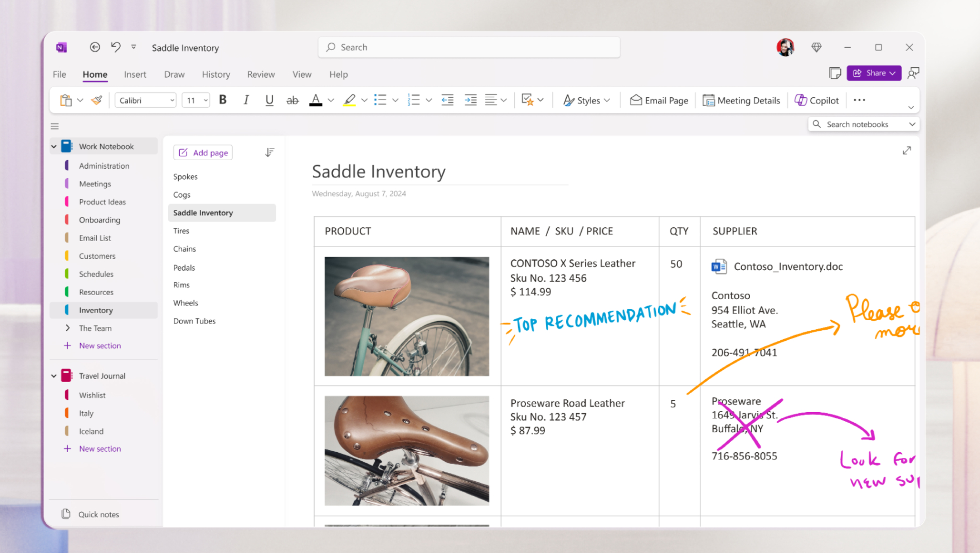Toggle the navigation pane hamburger icon
980x553 pixels.
pyautogui.click(x=55, y=127)
